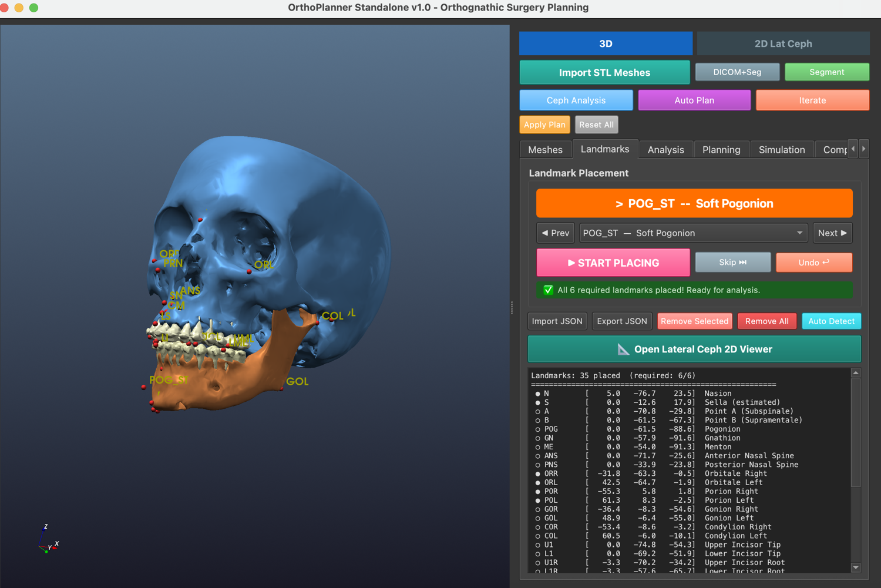Open the Meshes tab
This screenshot has width=881, height=588.
(x=545, y=149)
